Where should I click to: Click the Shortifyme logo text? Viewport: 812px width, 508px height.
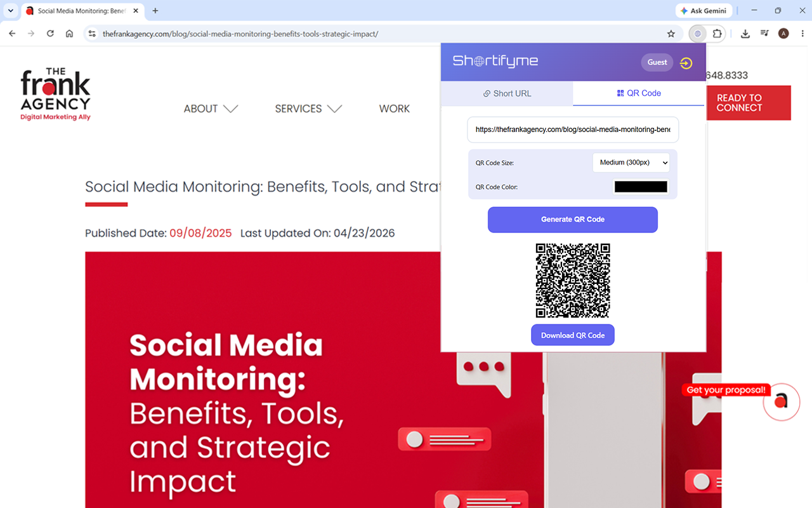[495, 61]
